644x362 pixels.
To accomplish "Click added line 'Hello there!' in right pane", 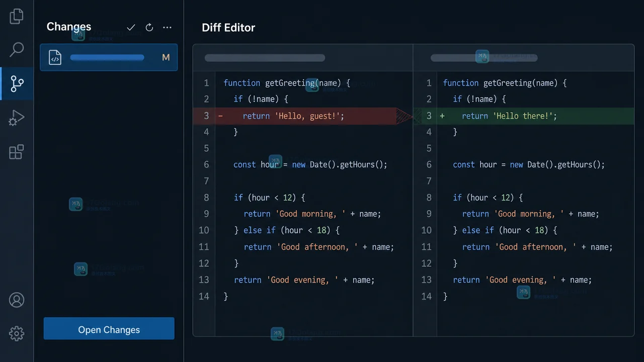I will click(524, 116).
